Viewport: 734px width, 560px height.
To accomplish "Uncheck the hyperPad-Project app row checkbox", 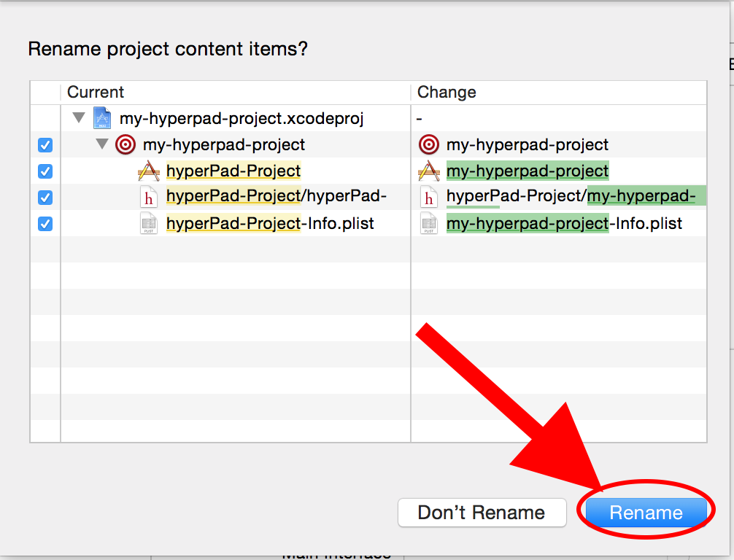I will pyautogui.click(x=45, y=171).
